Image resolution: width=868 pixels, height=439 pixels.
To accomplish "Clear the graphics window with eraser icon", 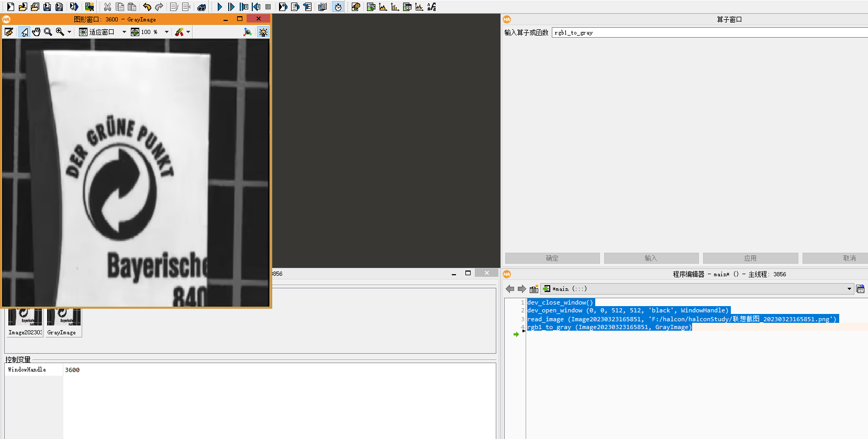I will point(9,32).
